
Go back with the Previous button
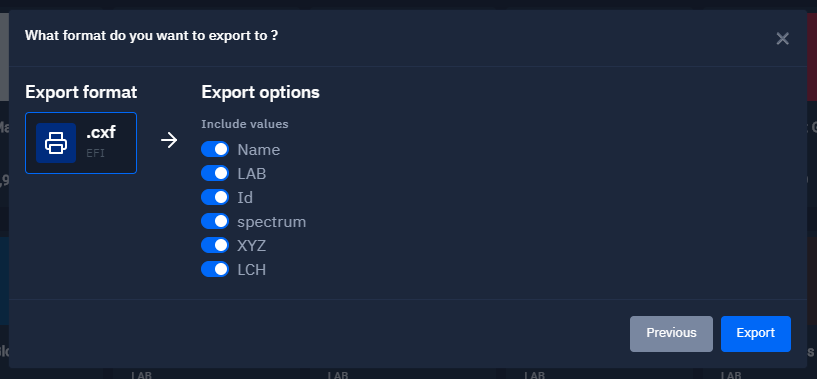[x=671, y=334]
